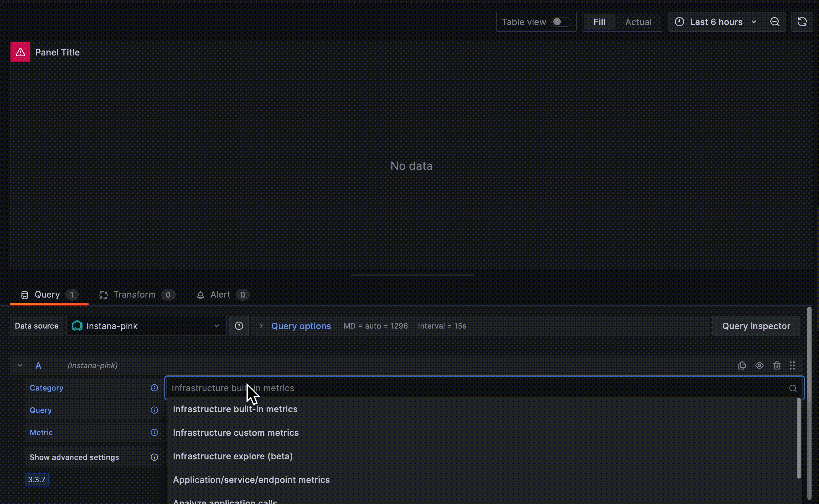Open the Query inspector

[756, 326]
